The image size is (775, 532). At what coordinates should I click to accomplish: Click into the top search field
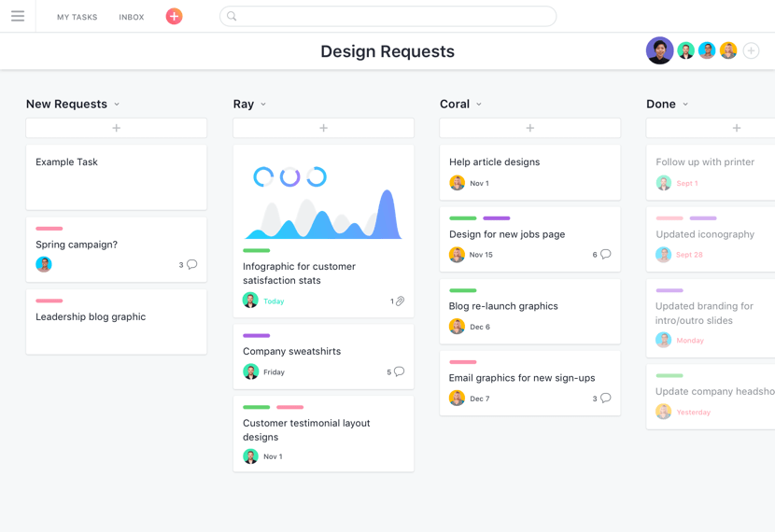click(387, 16)
